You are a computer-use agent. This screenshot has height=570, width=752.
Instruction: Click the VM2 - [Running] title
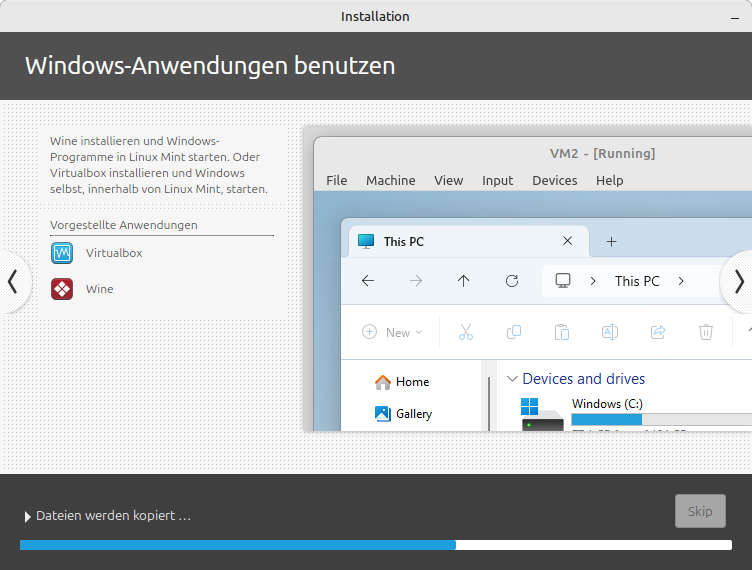click(x=602, y=154)
